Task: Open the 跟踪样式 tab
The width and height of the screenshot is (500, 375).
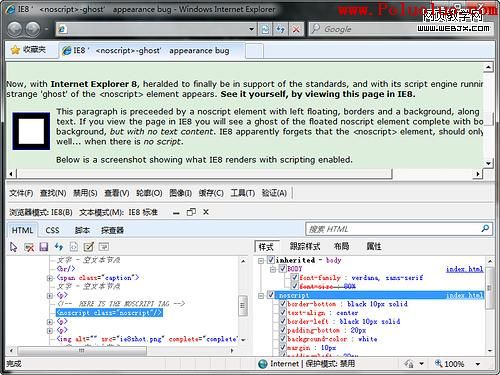Action: tap(305, 246)
